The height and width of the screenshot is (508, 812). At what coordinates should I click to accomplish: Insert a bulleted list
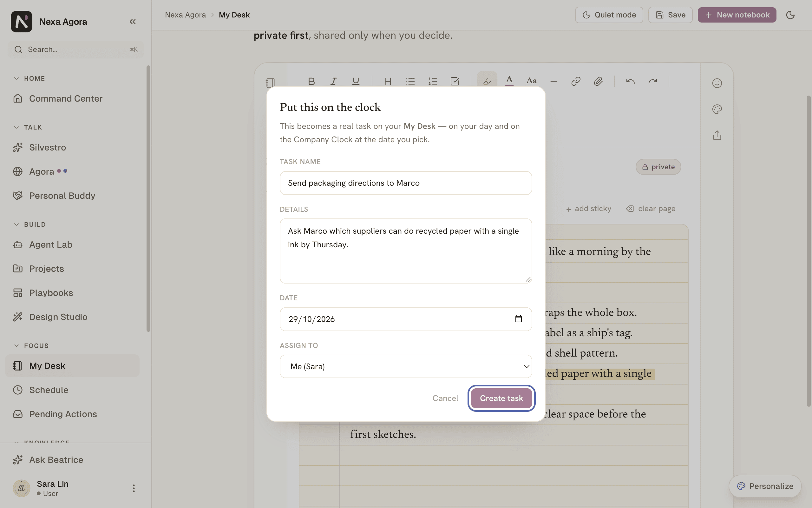pos(410,81)
